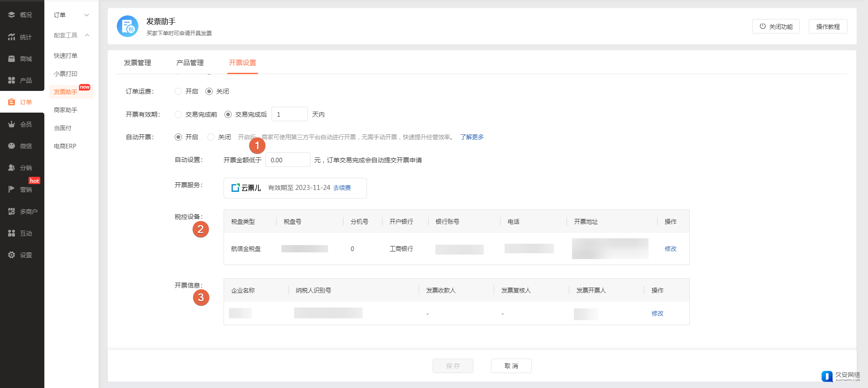Viewport: 868px width, 388px height.
Task: Click the 概况 overview icon in sidebar
Action: pos(12,15)
